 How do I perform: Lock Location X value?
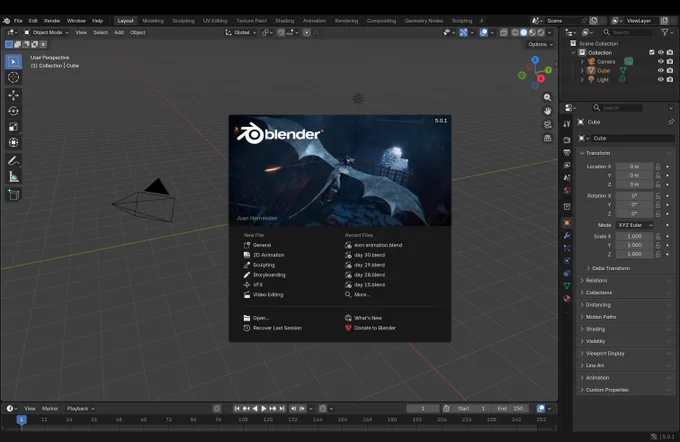pos(658,167)
